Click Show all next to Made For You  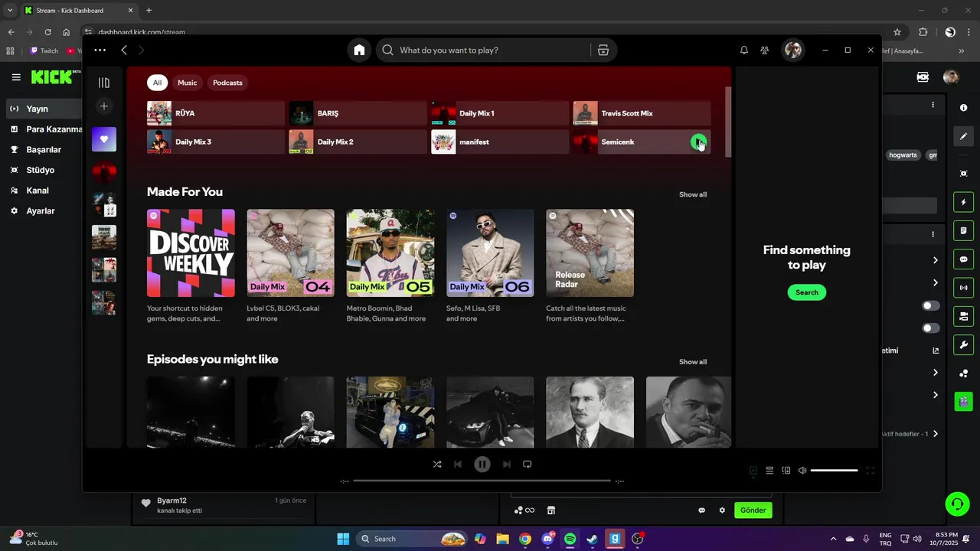pyautogui.click(x=693, y=194)
